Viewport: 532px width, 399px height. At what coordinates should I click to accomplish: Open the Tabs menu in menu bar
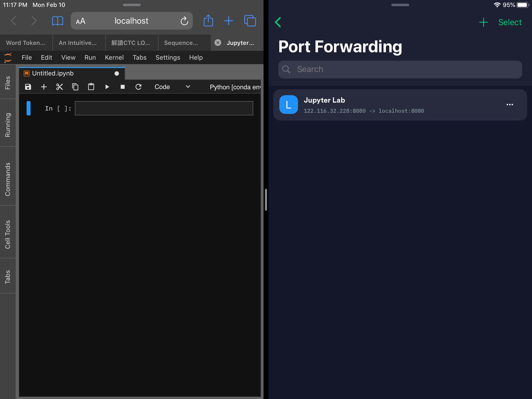click(140, 57)
